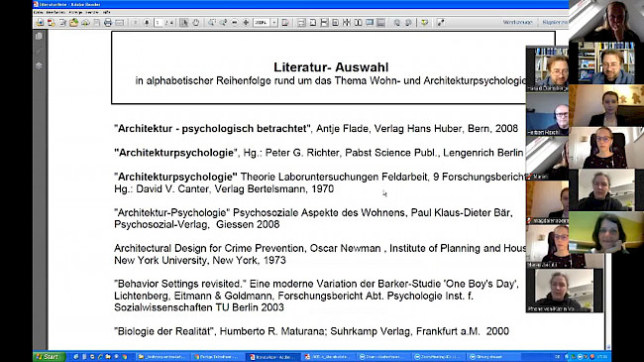Screen dimensions: 644x362
Task: Open the Hilfe menu
Action: point(106,12)
